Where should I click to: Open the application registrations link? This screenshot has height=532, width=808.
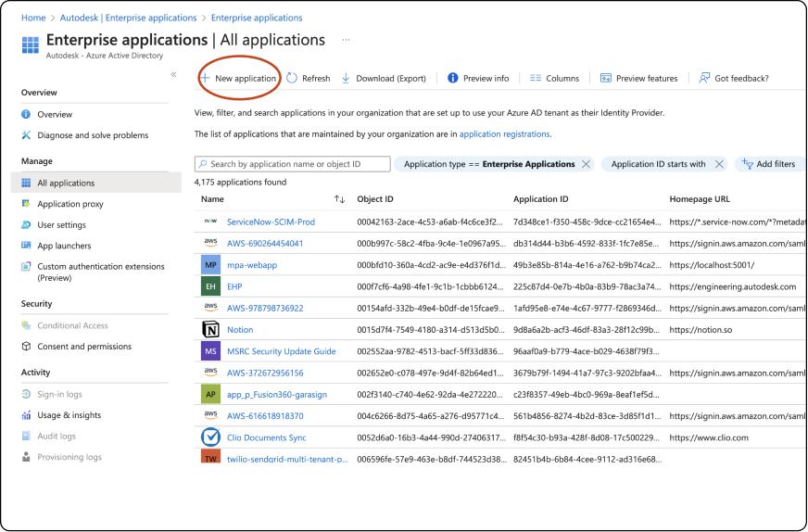click(x=504, y=134)
